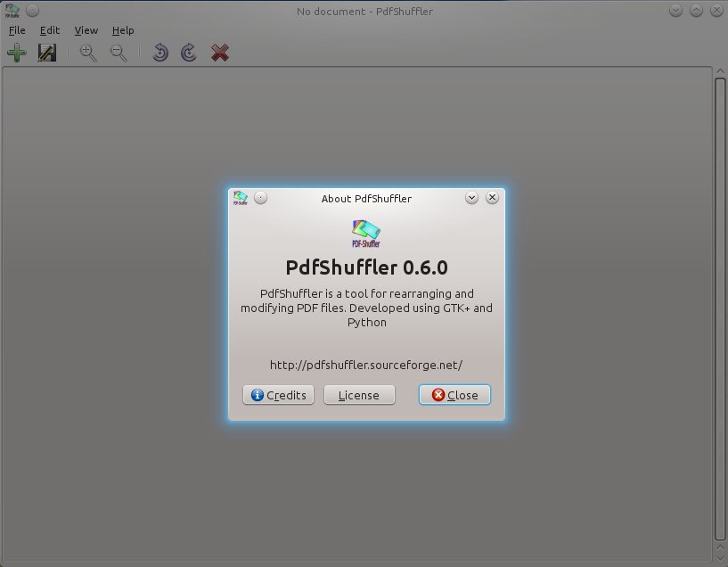Click the Zoom In magnifier icon

tap(88, 53)
